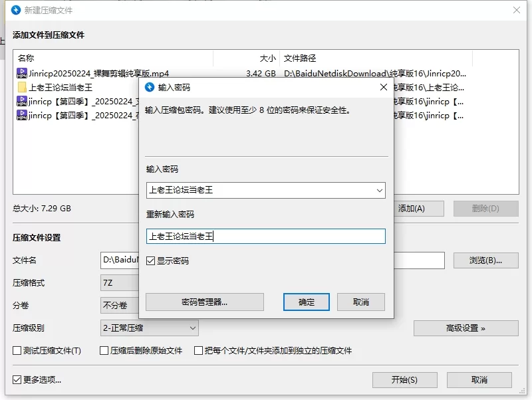Select file Jinricp20250224_裸舞剪辑纯享版.mp4

98,73
